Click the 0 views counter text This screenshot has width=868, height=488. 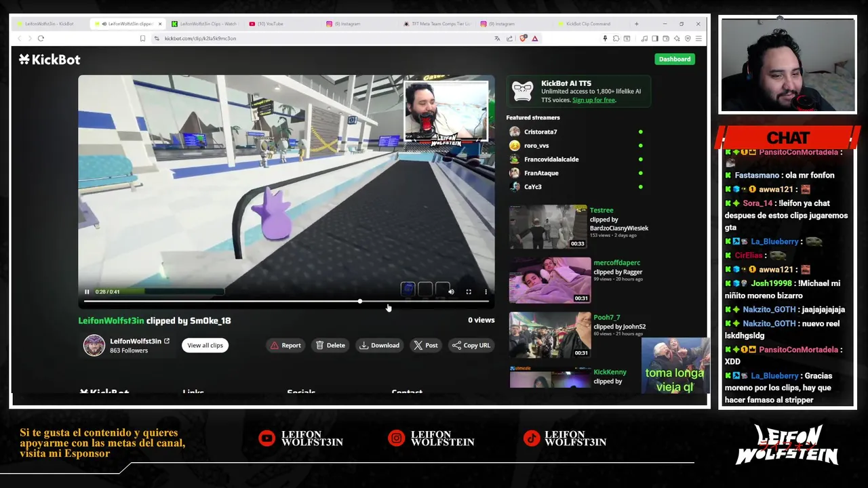click(481, 320)
